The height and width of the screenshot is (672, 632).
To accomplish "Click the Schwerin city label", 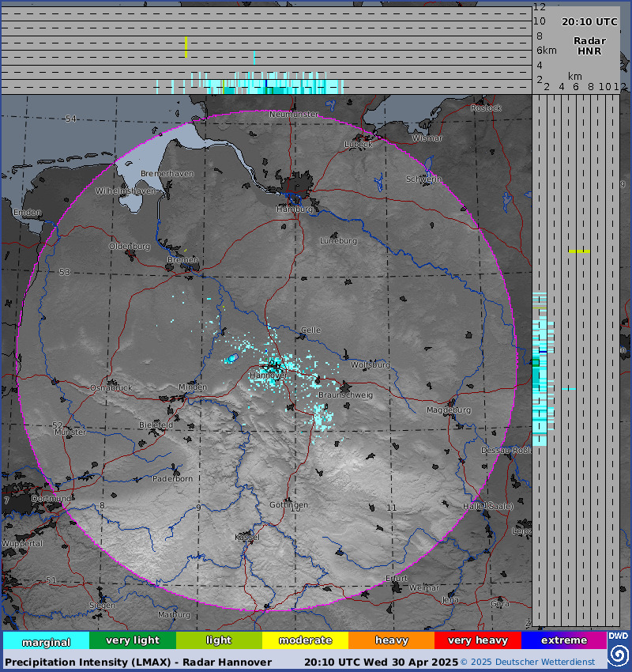I will (424, 179).
